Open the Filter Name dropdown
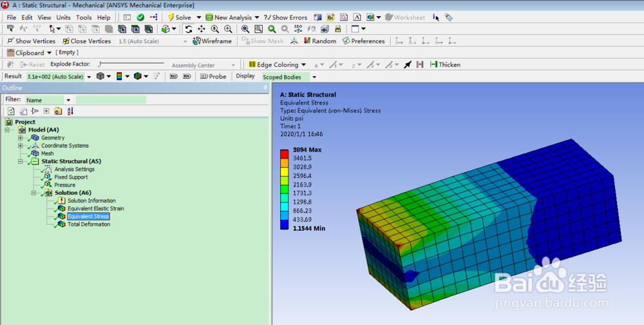Image resolution: width=644 pixels, height=325 pixels. (69, 100)
